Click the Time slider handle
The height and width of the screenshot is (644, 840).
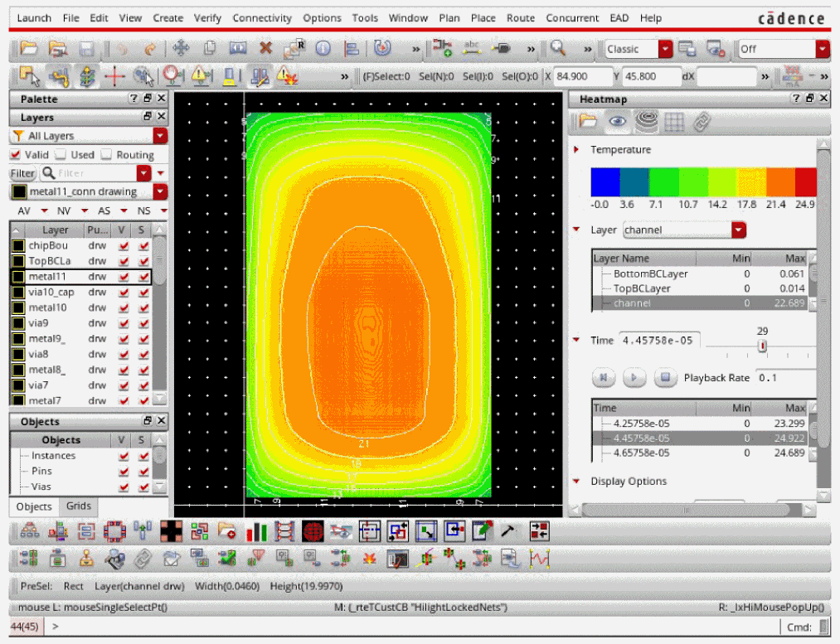(762, 346)
